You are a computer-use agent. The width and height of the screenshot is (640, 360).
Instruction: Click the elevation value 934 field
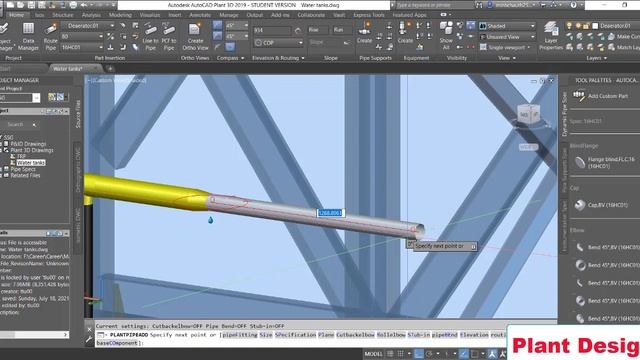pos(272,30)
